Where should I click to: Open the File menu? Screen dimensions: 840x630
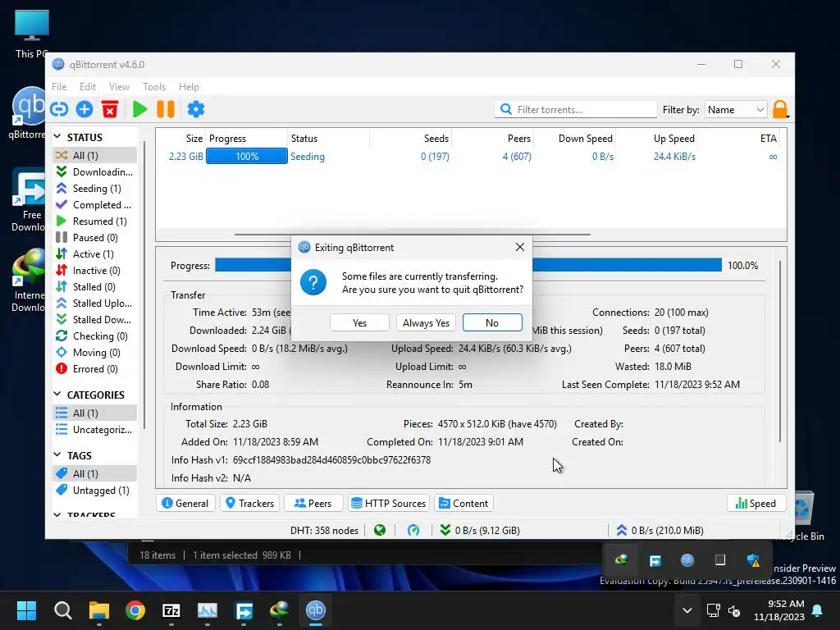59,86
